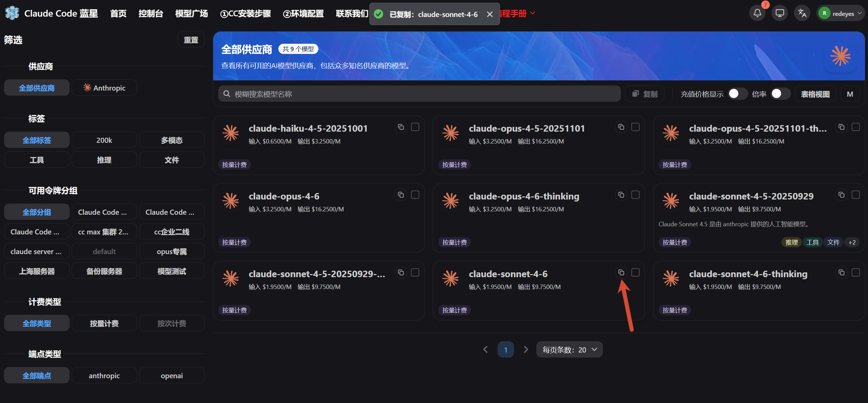This screenshot has width=868, height=403.
Task: Go to next page arrow
Action: [526, 349]
